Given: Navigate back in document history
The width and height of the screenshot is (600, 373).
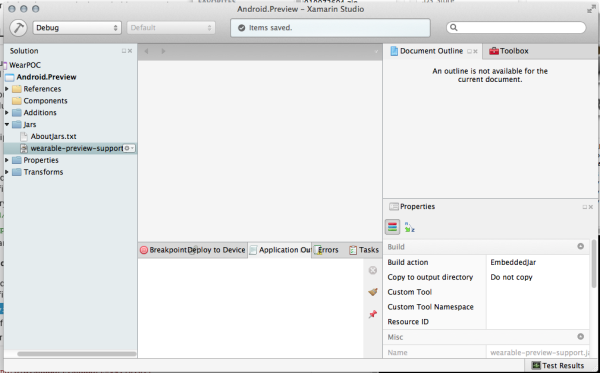Looking at the screenshot, I should (146, 51).
